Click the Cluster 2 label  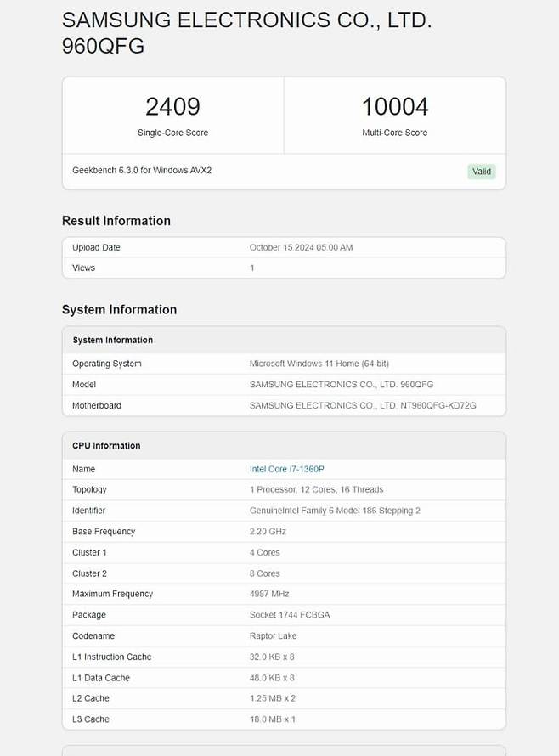[89, 573]
